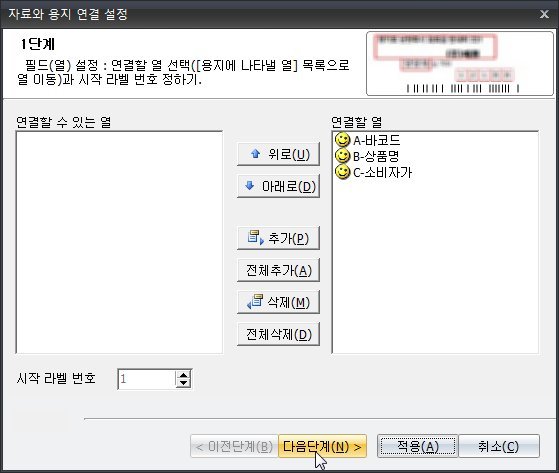This screenshot has height=473, width=559.
Task: Close the 자료와 용지 연결 설정 dialog
Action: pos(544,14)
